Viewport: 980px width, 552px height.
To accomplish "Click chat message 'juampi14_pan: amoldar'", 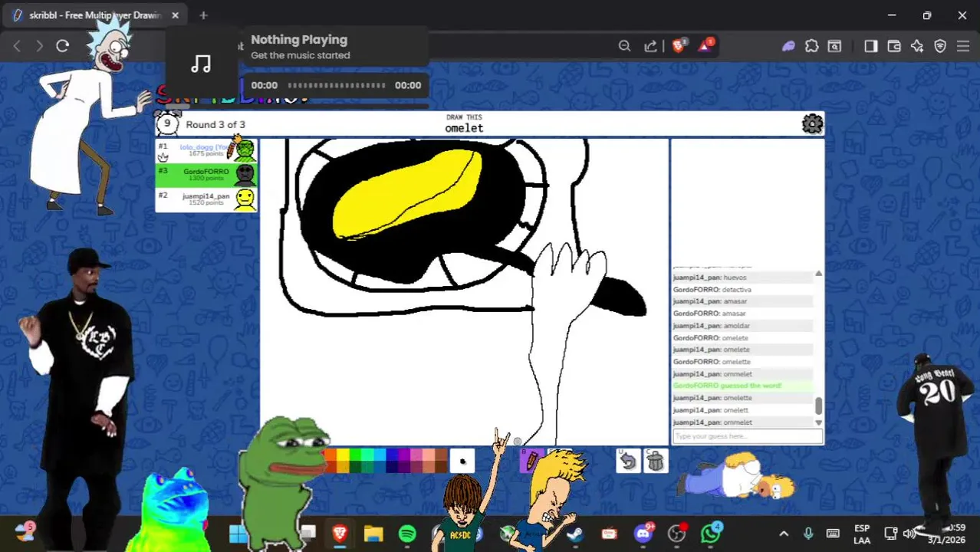I will point(712,326).
